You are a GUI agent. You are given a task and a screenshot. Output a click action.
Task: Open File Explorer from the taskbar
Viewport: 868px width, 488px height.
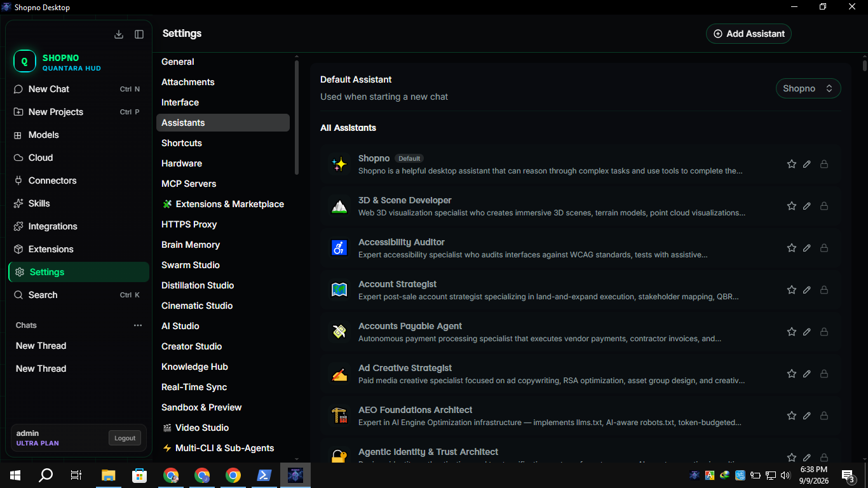pyautogui.click(x=108, y=475)
